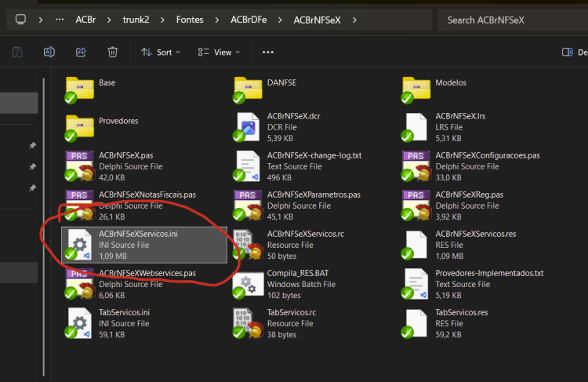
Task: Toggle the Details pane button
Action: (x=574, y=52)
